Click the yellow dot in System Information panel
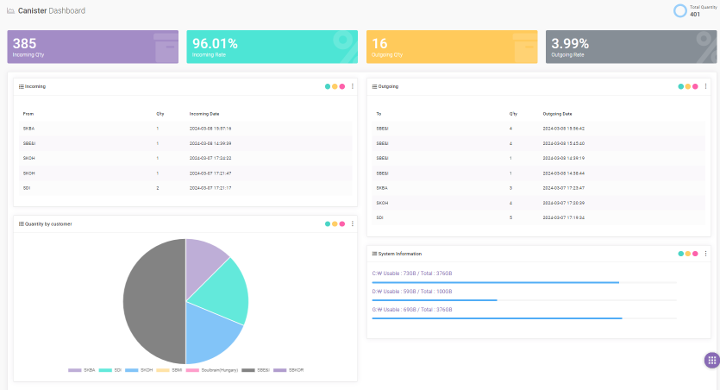720x390 pixels. tap(688, 254)
